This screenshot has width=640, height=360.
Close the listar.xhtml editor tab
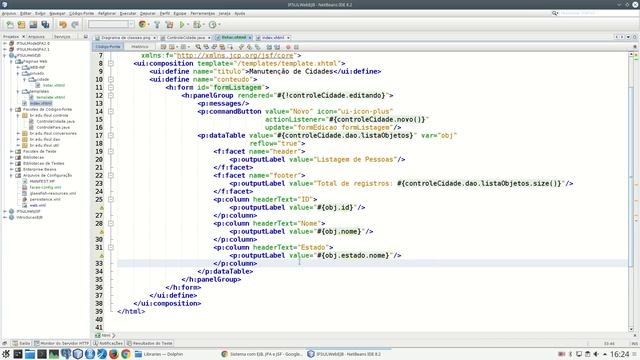[x=250, y=38]
